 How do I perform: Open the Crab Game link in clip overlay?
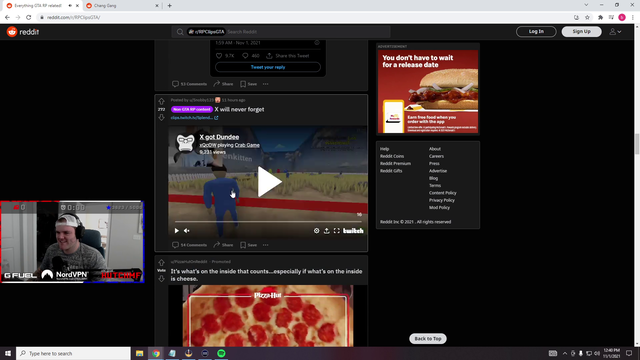(x=247, y=145)
